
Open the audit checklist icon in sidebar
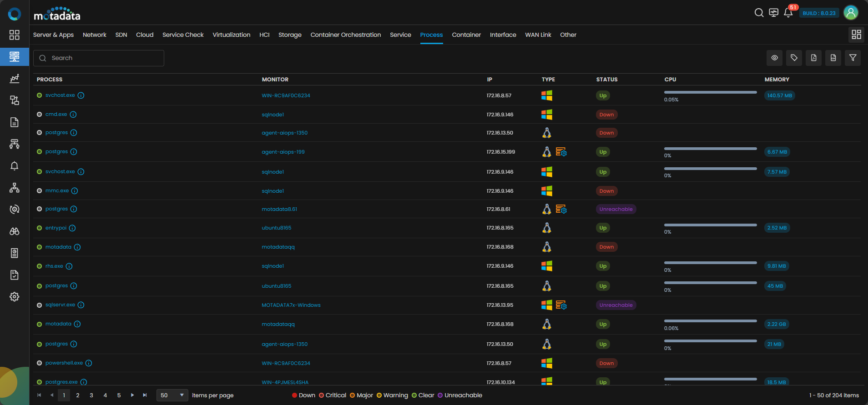15,275
